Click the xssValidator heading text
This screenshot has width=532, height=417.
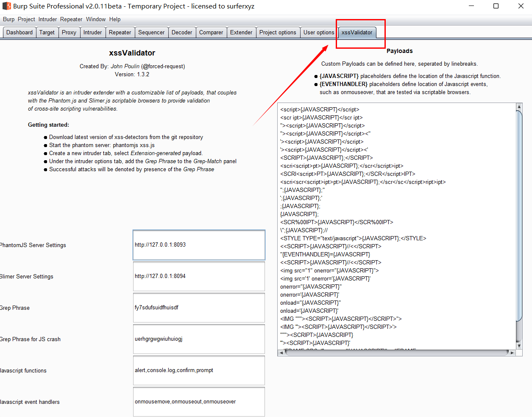coord(132,53)
